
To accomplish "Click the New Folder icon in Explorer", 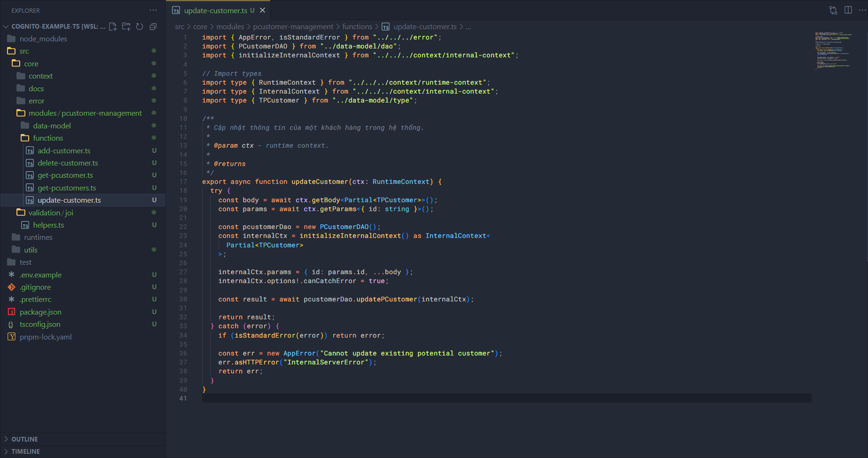I will pyautogui.click(x=126, y=26).
